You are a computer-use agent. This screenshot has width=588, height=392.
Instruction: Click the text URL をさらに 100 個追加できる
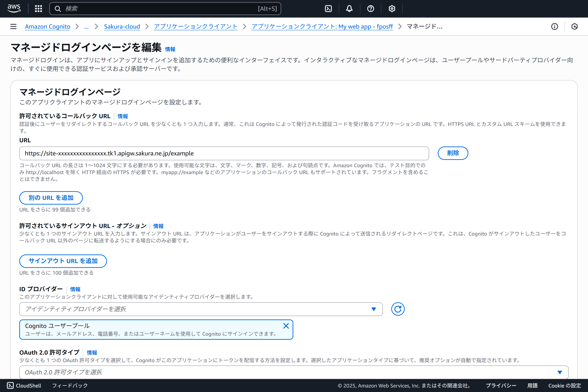(56, 273)
